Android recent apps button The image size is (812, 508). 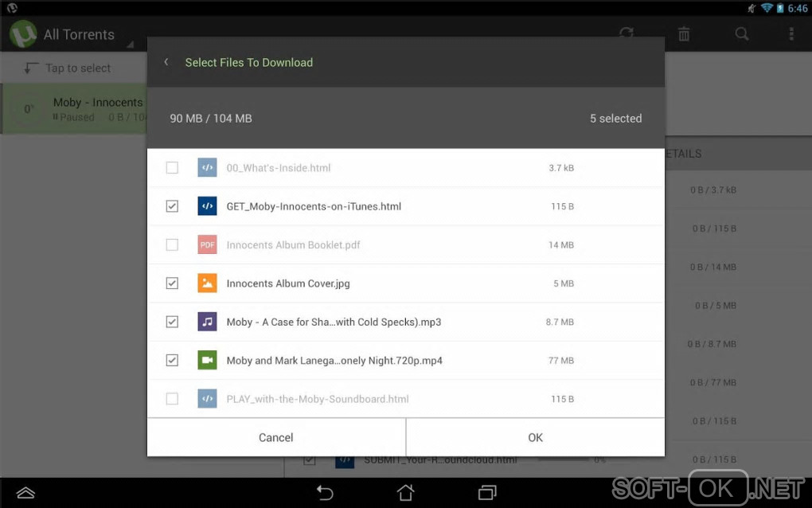pyautogui.click(x=486, y=492)
